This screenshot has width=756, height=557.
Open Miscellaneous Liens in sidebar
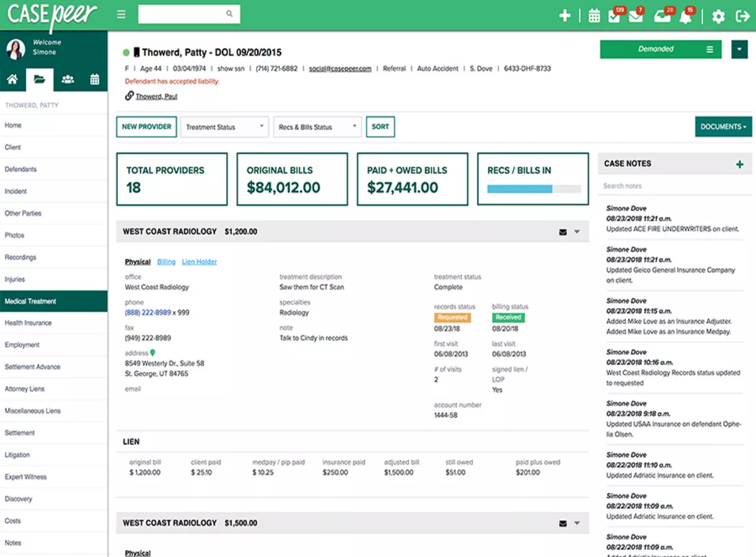point(54,411)
